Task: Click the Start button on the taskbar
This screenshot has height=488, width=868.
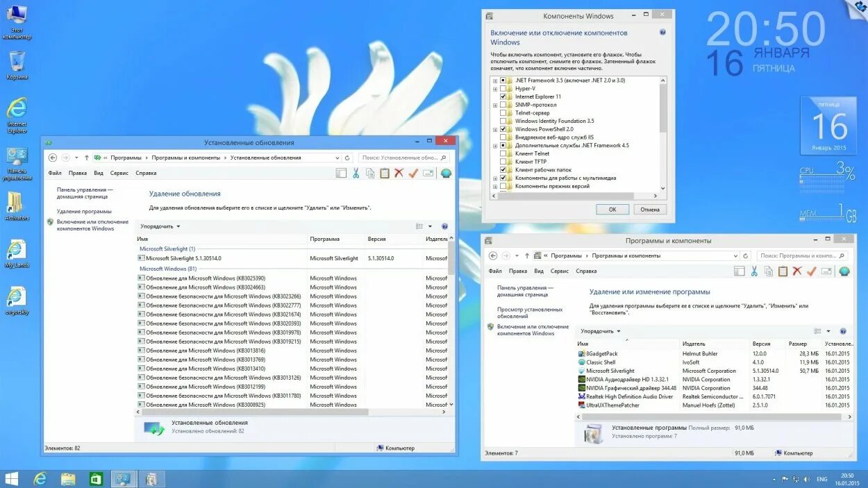Action: click(x=12, y=478)
